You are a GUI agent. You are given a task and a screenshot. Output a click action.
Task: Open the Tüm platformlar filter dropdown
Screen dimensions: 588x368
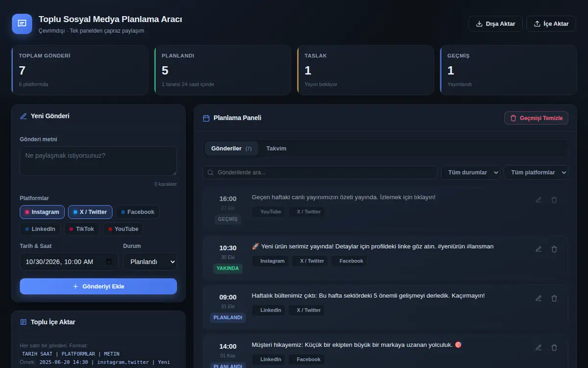coord(536,173)
